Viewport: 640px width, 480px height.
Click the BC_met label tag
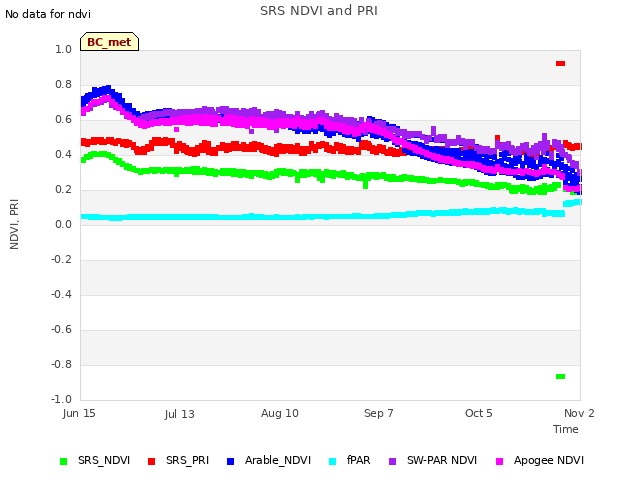click(x=109, y=42)
